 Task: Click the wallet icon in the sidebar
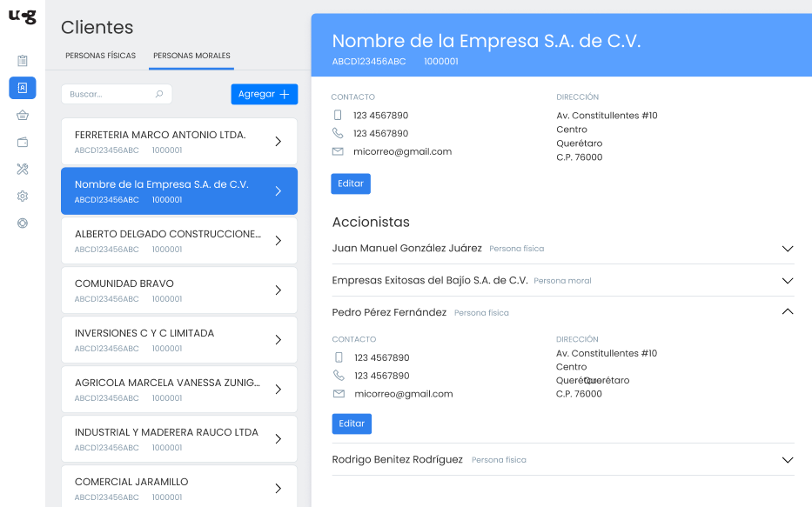tap(23, 142)
